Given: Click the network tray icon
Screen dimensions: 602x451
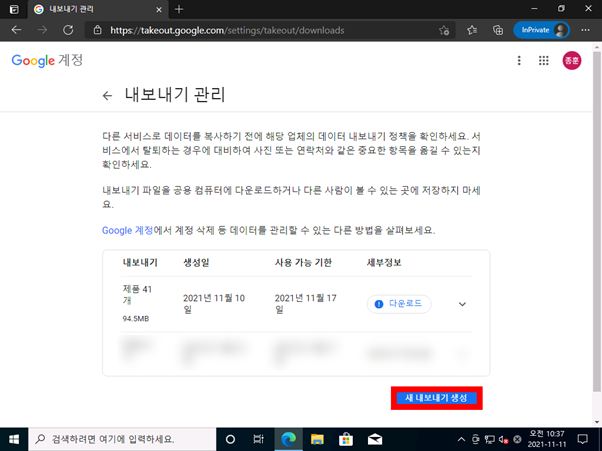Looking at the screenshot, I should [x=490, y=439].
